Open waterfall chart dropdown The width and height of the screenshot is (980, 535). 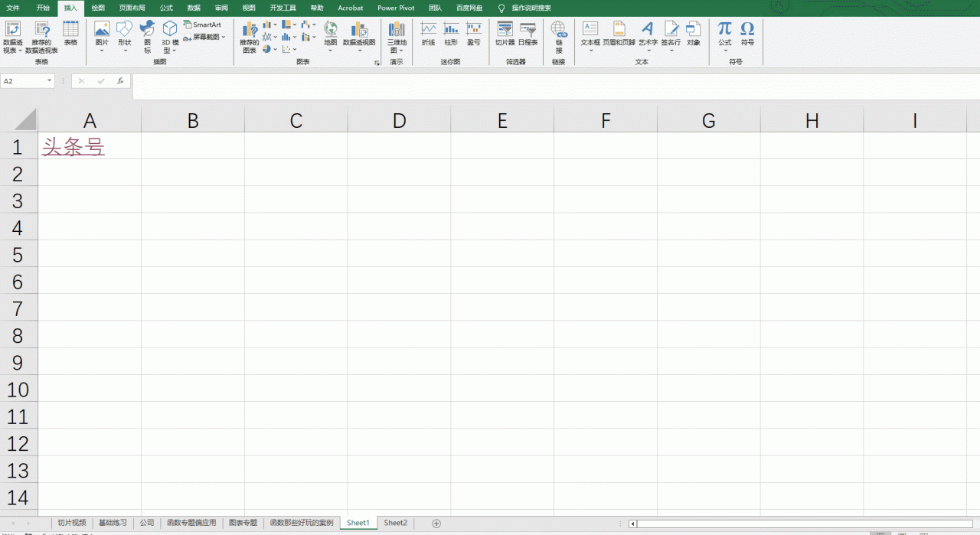point(309,24)
